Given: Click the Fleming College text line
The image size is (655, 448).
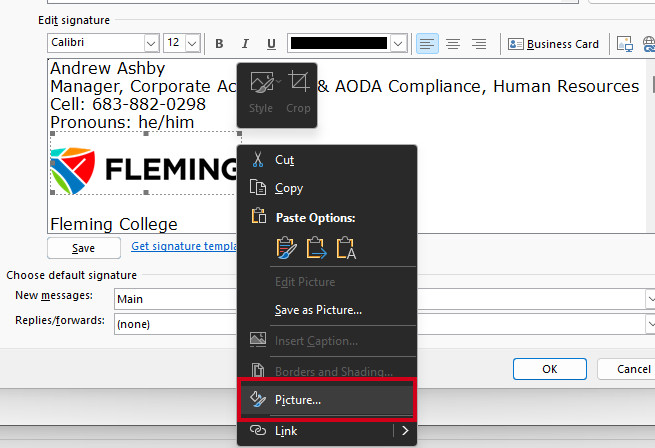Looking at the screenshot, I should (x=114, y=224).
